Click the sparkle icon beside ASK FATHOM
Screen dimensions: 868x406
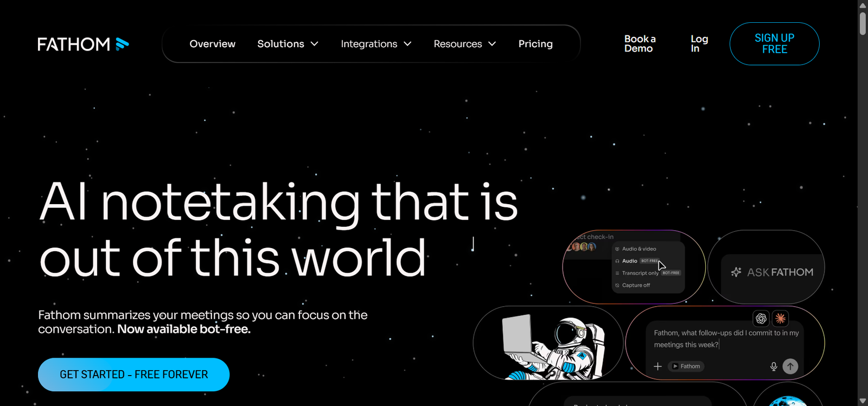coord(736,272)
